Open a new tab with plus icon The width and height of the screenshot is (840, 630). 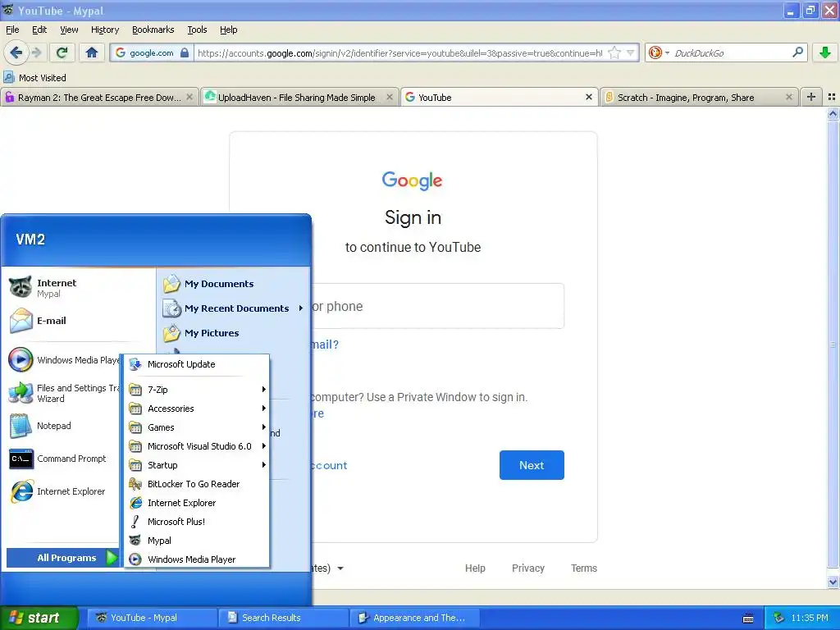click(811, 97)
